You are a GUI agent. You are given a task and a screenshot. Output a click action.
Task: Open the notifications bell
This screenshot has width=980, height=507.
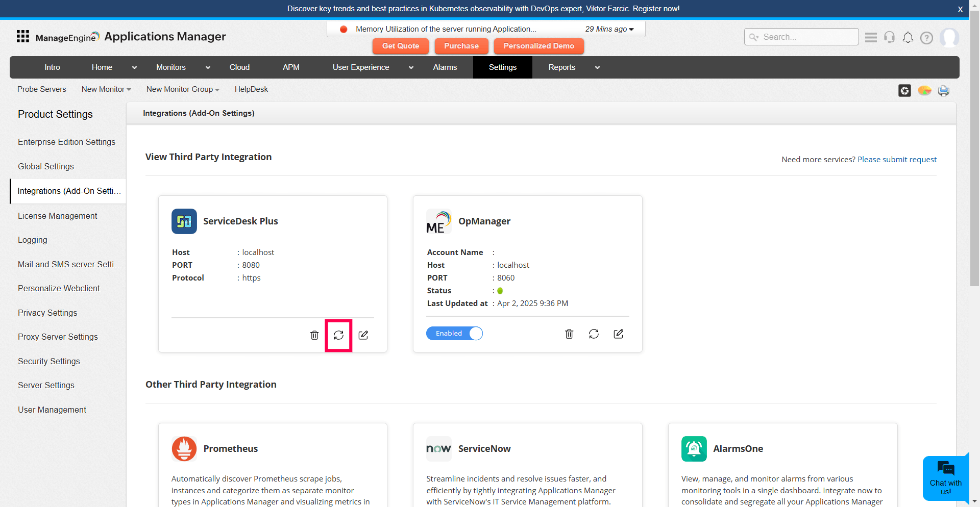pyautogui.click(x=908, y=37)
